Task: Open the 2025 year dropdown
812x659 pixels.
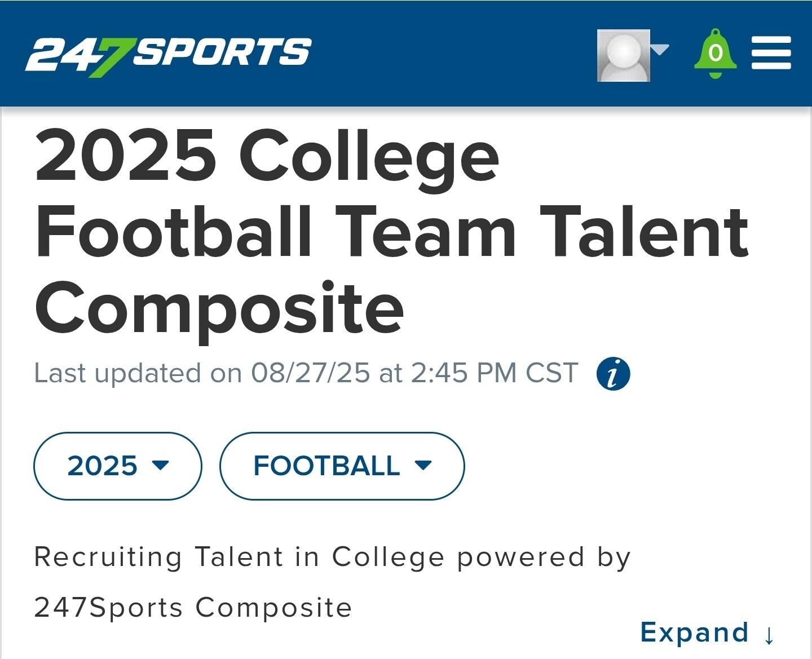Action: tap(118, 466)
